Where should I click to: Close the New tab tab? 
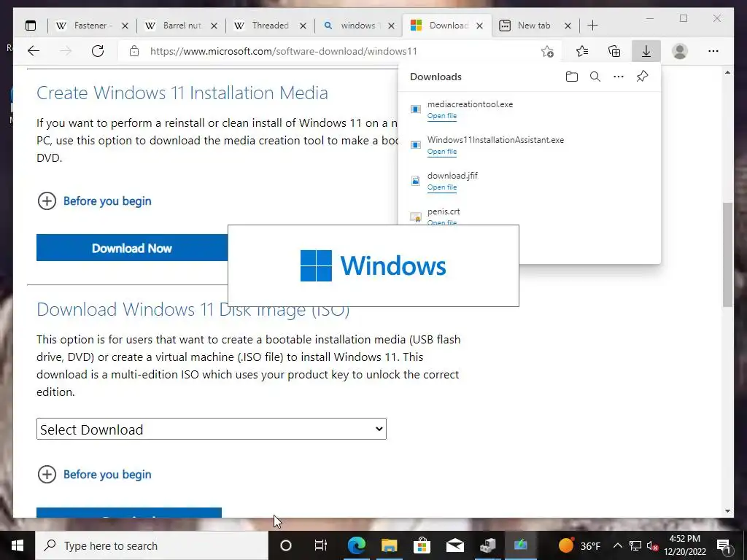tap(568, 26)
